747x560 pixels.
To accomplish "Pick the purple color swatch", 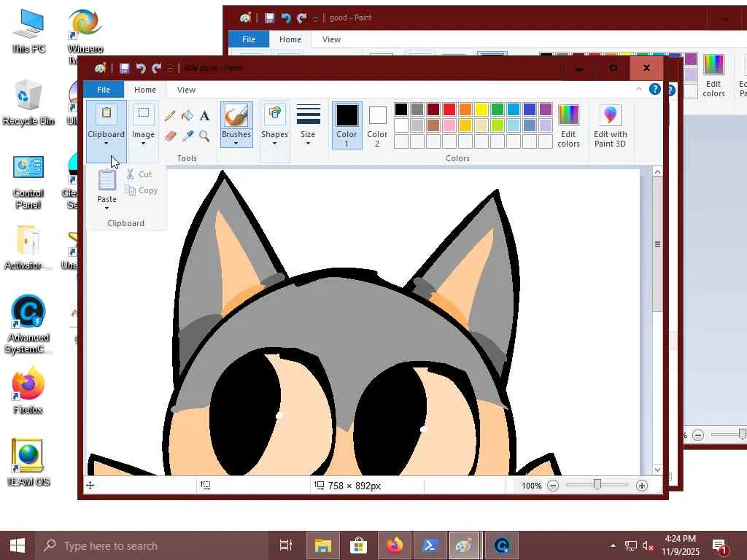I will [x=546, y=109].
